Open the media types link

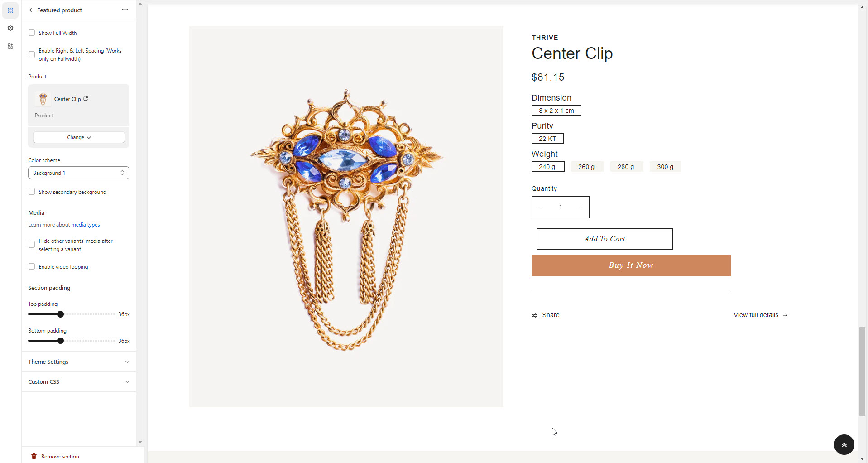[x=86, y=225]
